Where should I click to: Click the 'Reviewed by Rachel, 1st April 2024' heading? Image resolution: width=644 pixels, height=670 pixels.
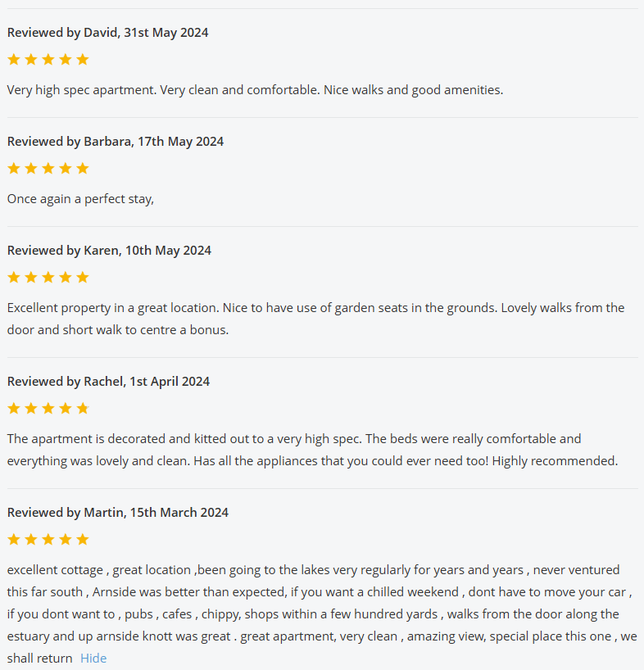(x=108, y=382)
